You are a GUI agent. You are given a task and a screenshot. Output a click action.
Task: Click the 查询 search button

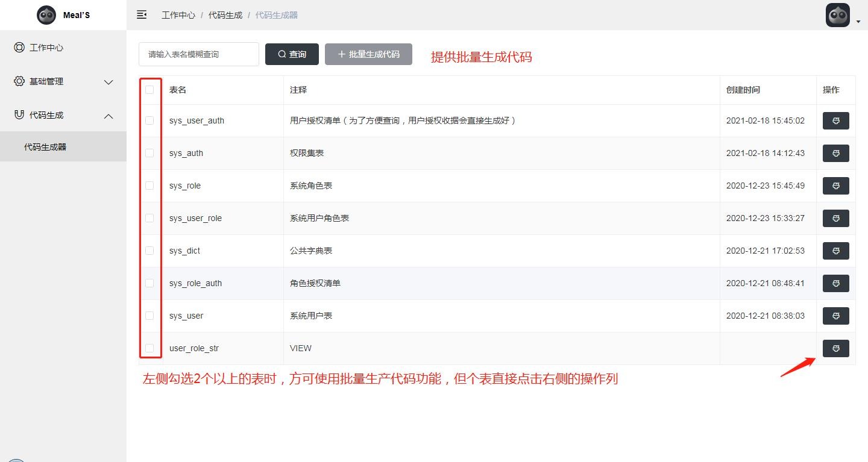tap(292, 54)
